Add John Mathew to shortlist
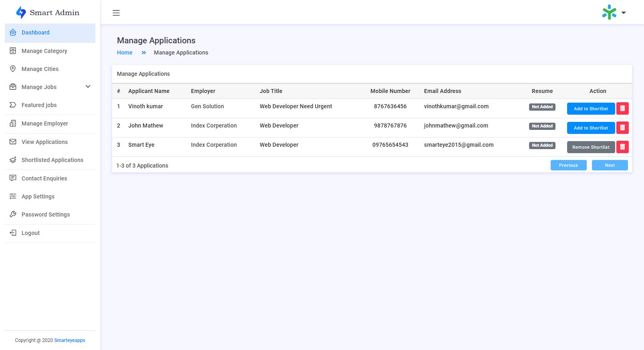Viewport: 644px width, 350px height. 591,128
